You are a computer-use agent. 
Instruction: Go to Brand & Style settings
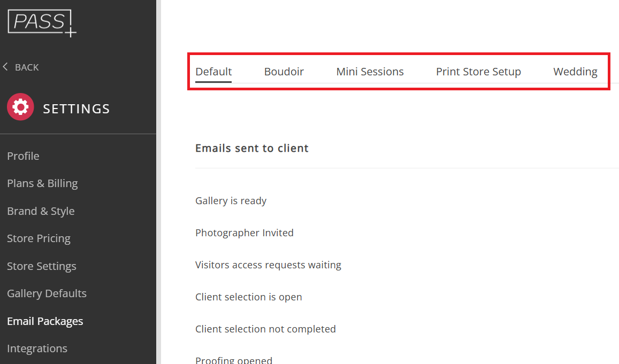(x=41, y=211)
